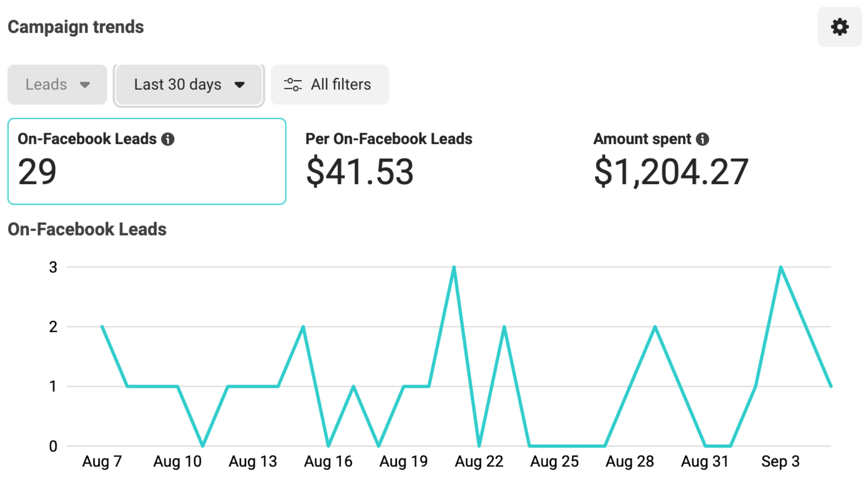Click last data point at chart's right end
The image size is (868, 495).
point(830,386)
